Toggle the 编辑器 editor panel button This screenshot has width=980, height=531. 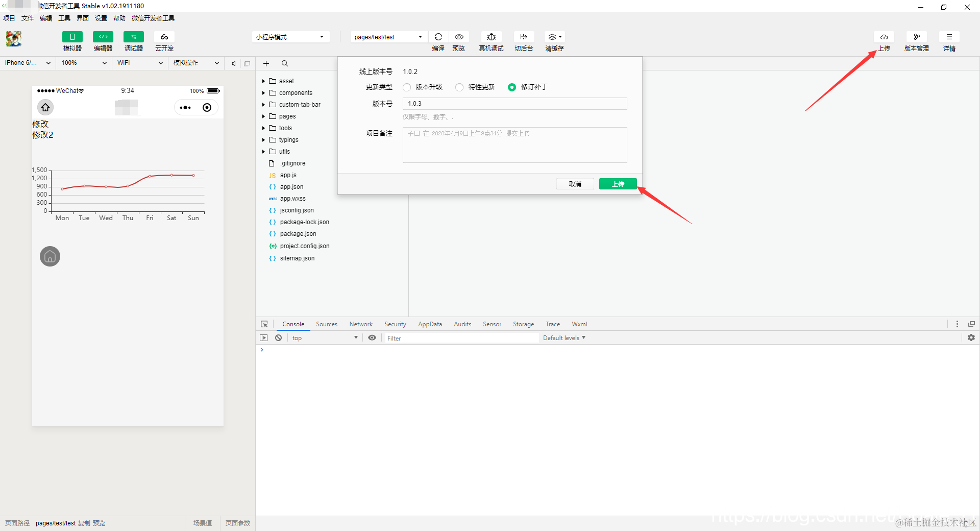[x=103, y=37]
